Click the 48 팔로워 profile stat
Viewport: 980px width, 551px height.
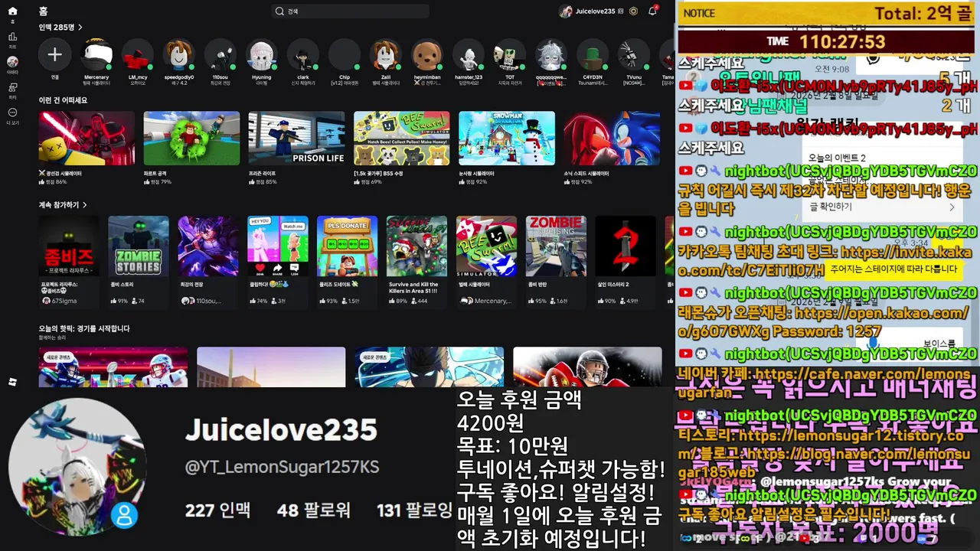(x=314, y=510)
